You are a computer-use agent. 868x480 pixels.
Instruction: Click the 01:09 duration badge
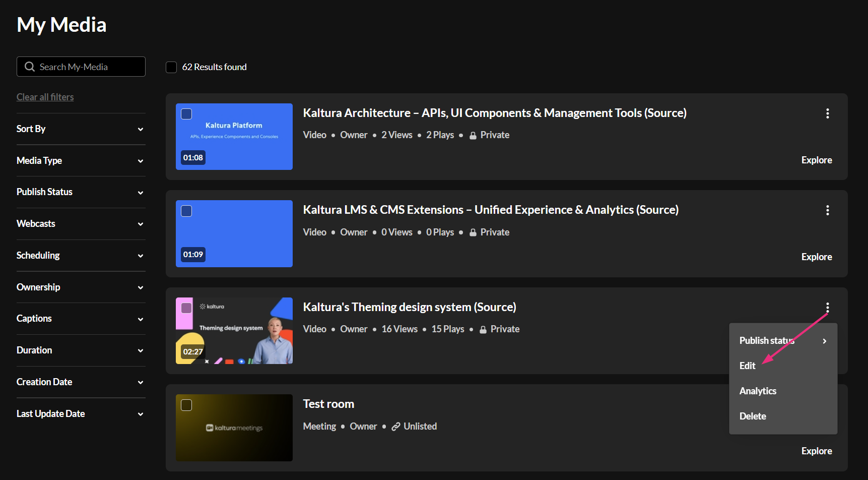pyautogui.click(x=193, y=255)
